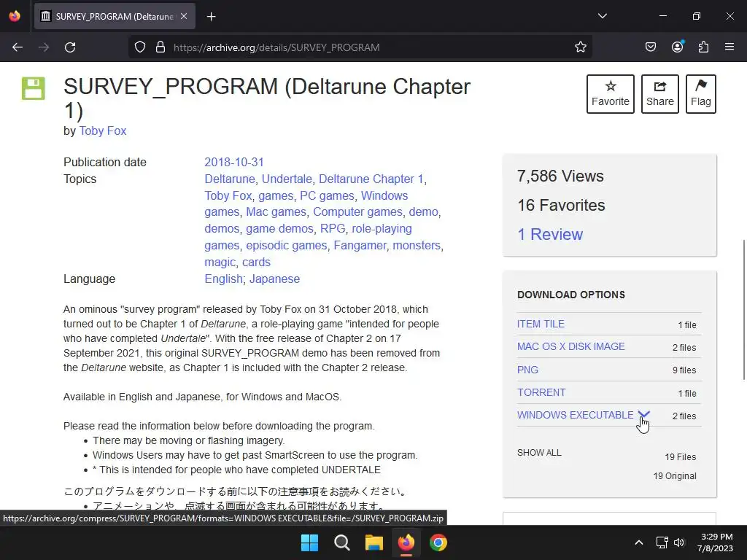Open the cards topic link

256,262
